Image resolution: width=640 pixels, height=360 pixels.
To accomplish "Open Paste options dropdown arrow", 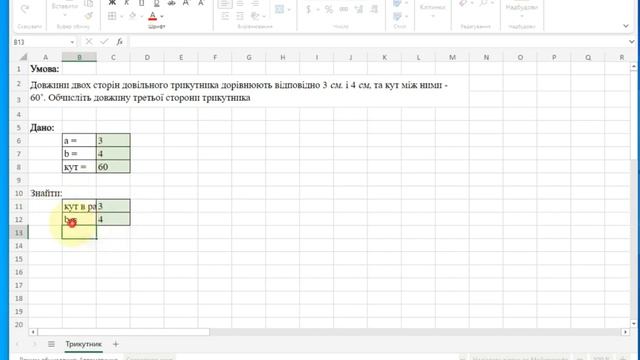I will [65, 16].
